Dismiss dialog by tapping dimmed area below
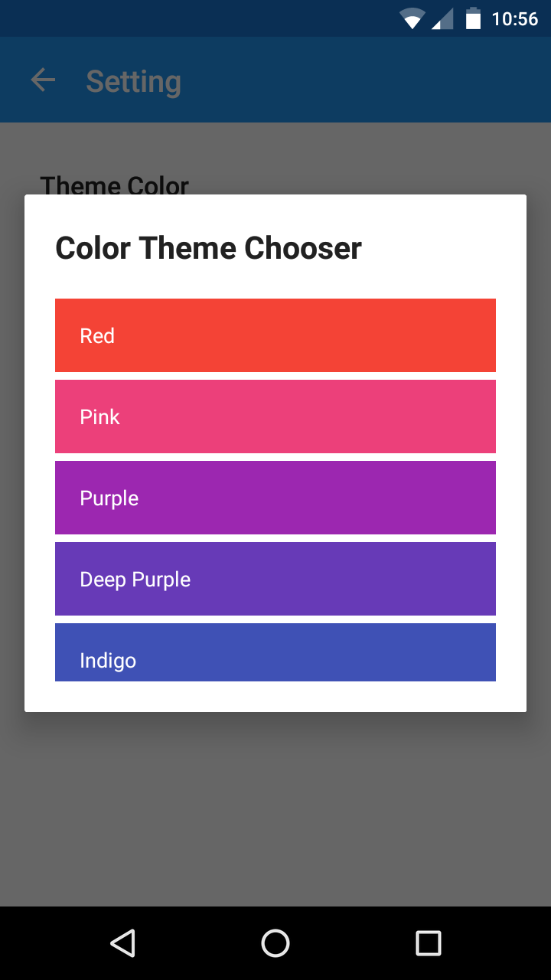This screenshot has height=980, width=551. pos(275,812)
